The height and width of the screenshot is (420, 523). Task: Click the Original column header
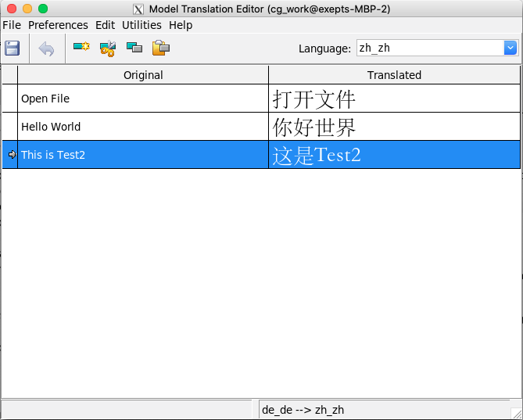click(143, 75)
